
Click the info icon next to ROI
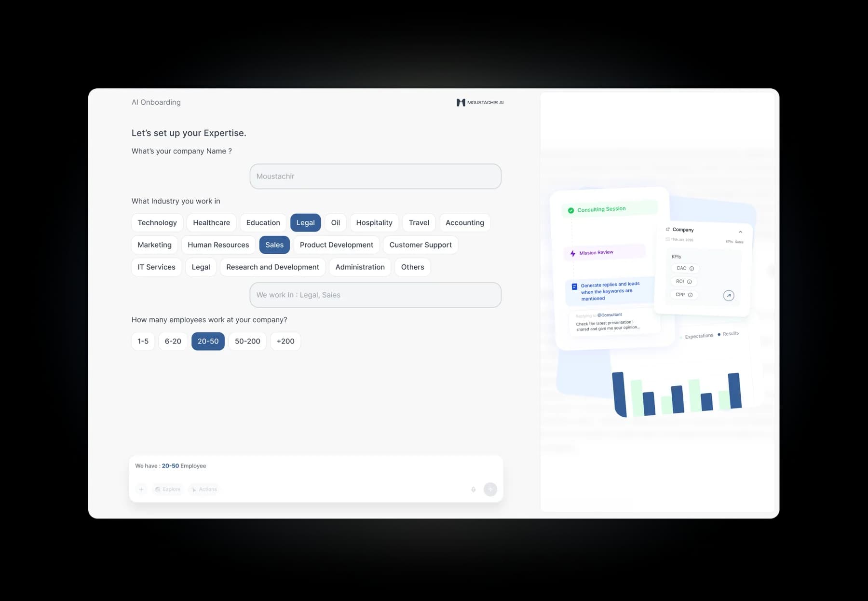click(690, 282)
